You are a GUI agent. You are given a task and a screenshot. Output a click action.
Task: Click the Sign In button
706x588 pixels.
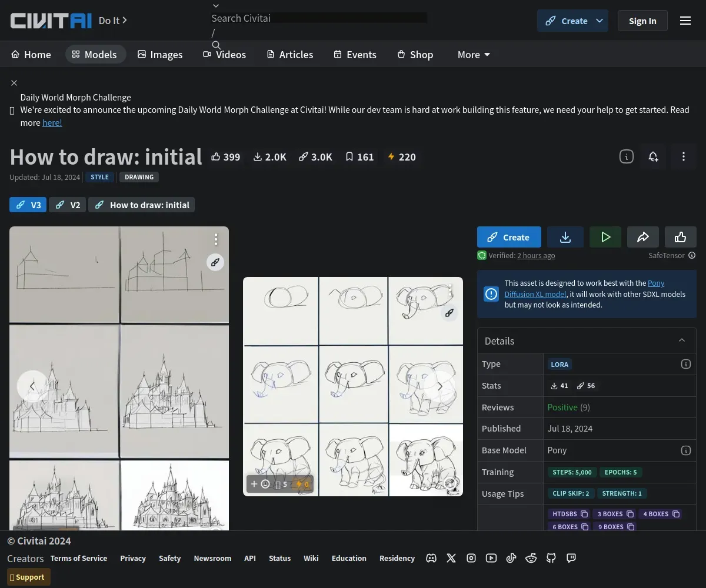[x=642, y=21]
